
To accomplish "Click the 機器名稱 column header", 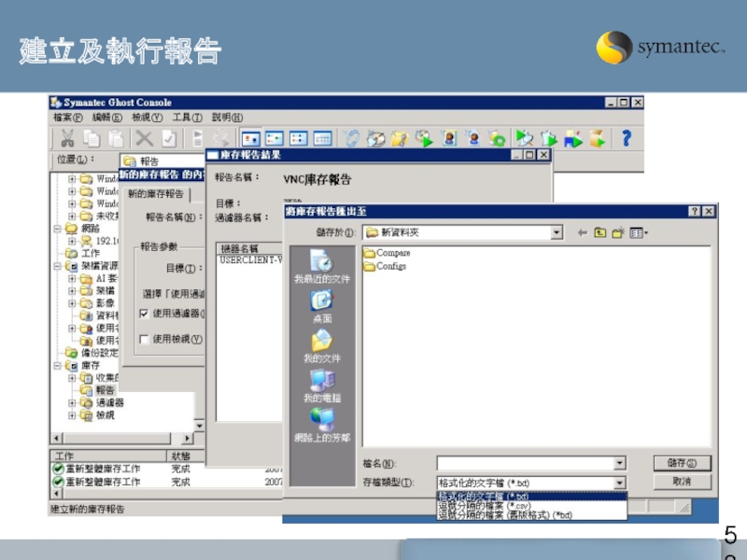I will [x=249, y=248].
